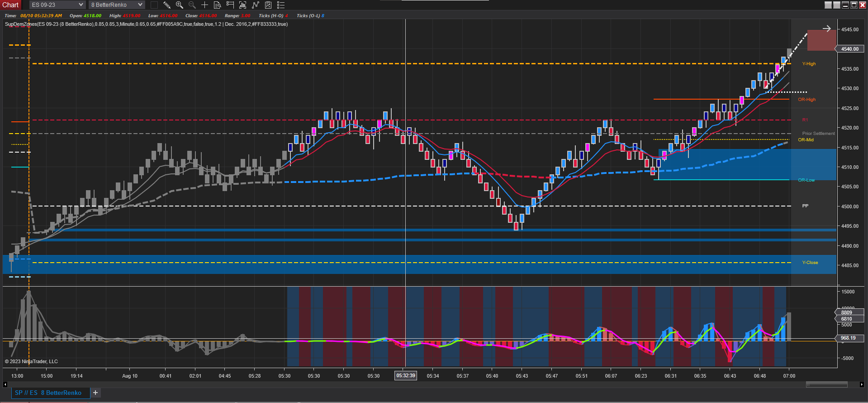Activate the Zoom In magnifier tool
The width and height of the screenshot is (868, 403).
[180, 5]
